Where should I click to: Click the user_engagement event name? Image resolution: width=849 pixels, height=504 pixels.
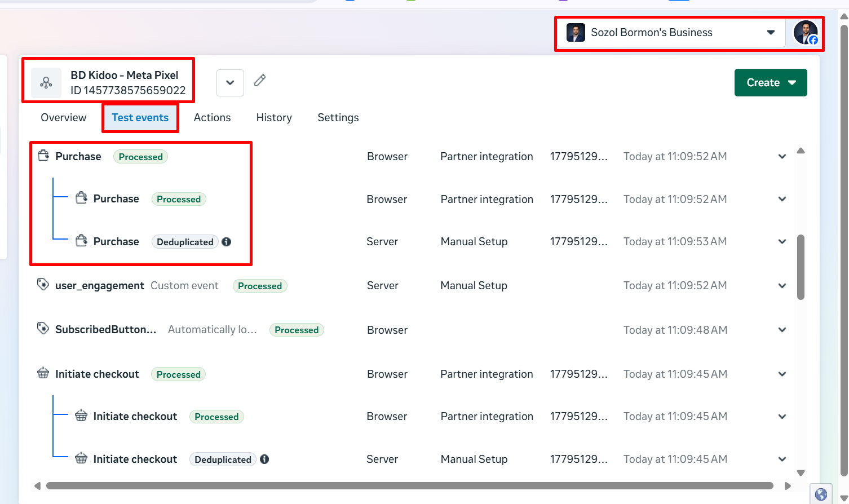click(100, 286)
